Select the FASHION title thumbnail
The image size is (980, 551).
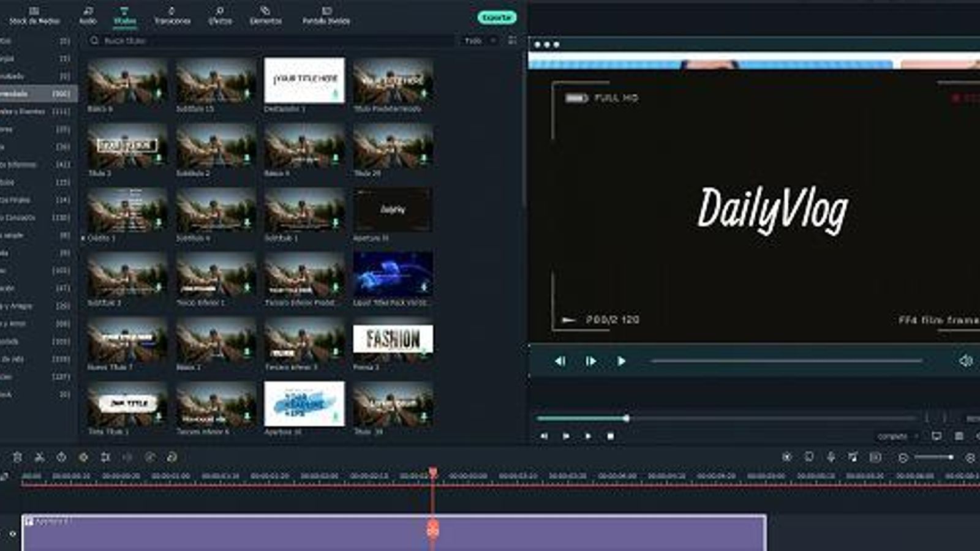pyautogui.click(x=393, y=339)
